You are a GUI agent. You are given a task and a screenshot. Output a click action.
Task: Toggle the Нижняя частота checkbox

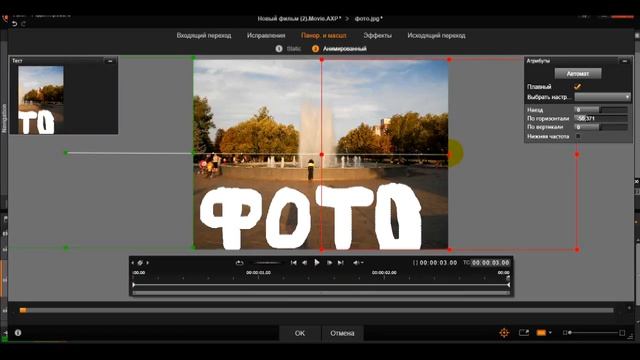pos(578,136)
